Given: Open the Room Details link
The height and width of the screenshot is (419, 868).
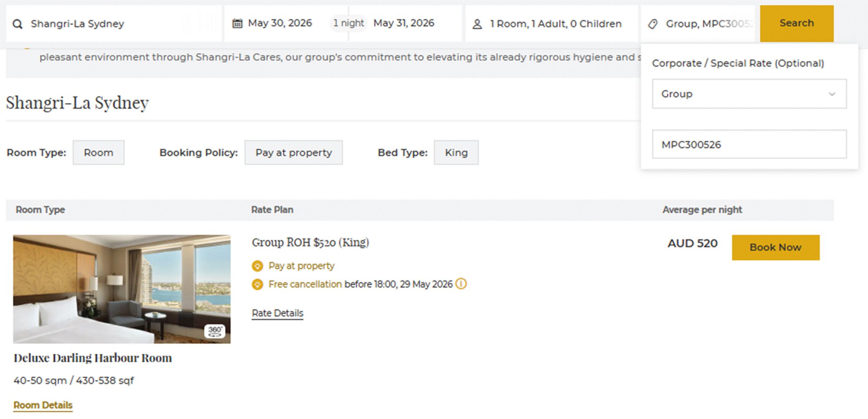Looking at the screenshot, I should (43, 405).
